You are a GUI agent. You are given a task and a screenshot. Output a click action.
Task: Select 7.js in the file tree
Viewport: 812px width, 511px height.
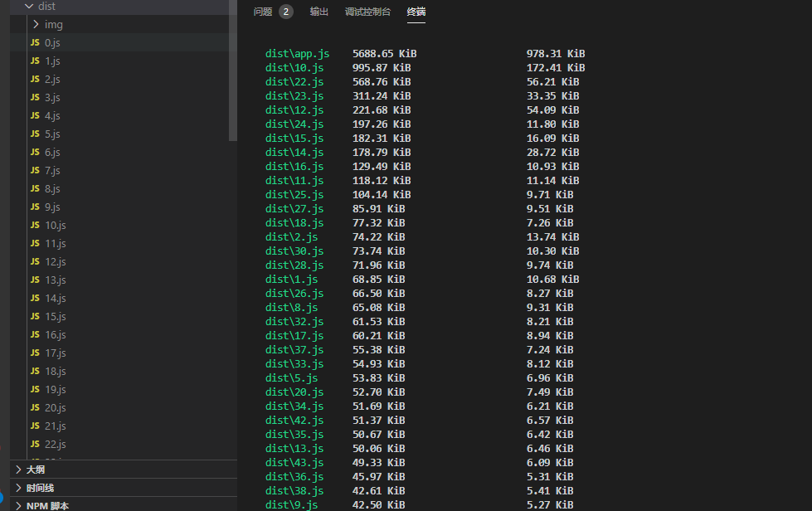point(52,170)
